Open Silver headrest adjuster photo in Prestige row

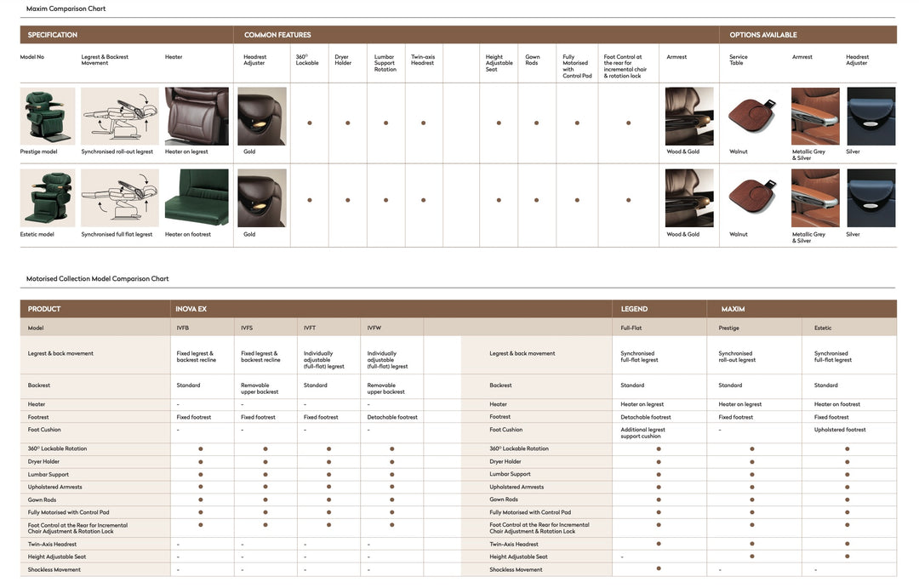pos(871,116)
